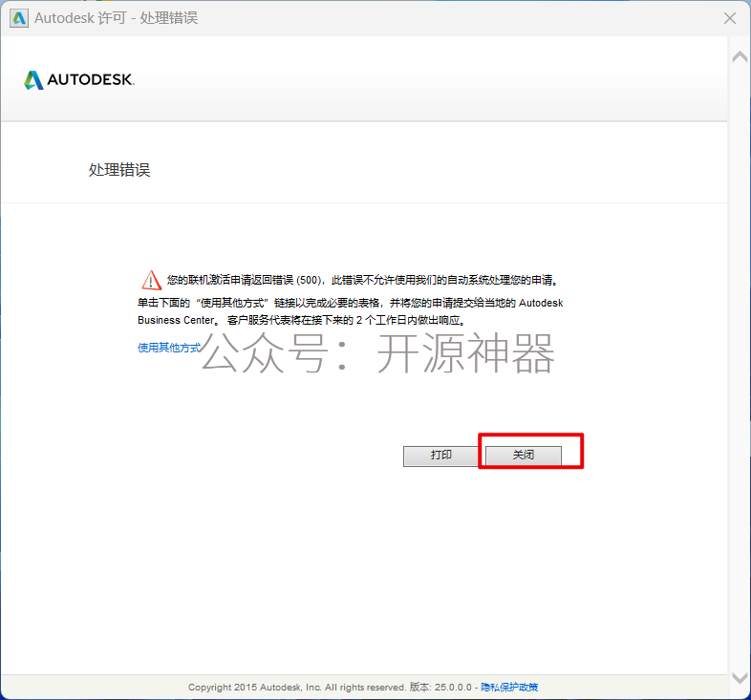
Task: Click the Copyright 2015 Autodesk text
Action: [296, 688]
